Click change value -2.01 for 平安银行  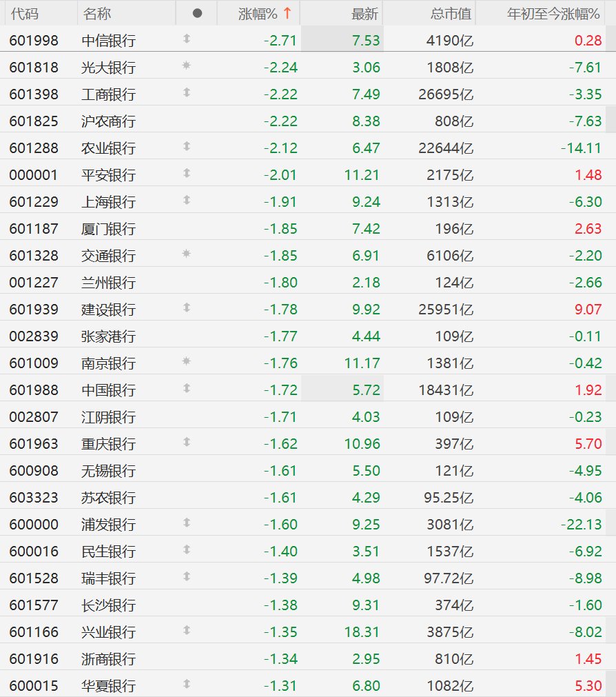pyautogui.click(x=280, y=175)
